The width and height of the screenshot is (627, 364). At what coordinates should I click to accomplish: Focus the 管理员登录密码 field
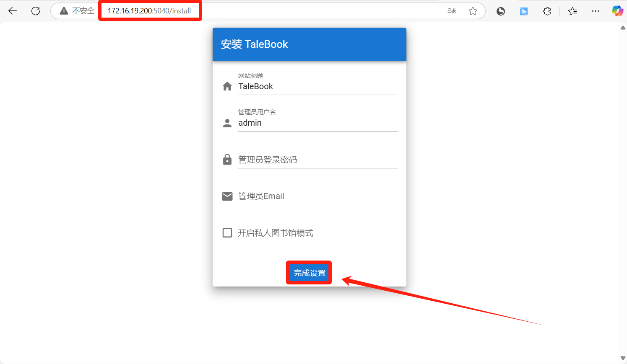coord(318,160)
